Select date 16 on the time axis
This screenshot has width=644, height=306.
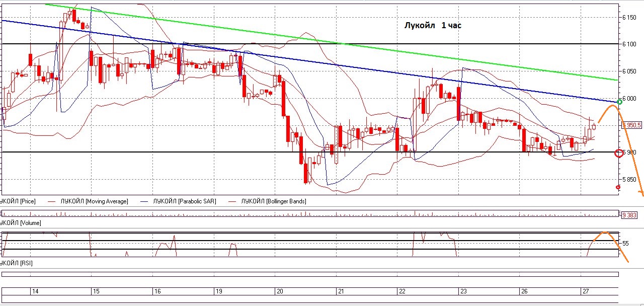157,291
